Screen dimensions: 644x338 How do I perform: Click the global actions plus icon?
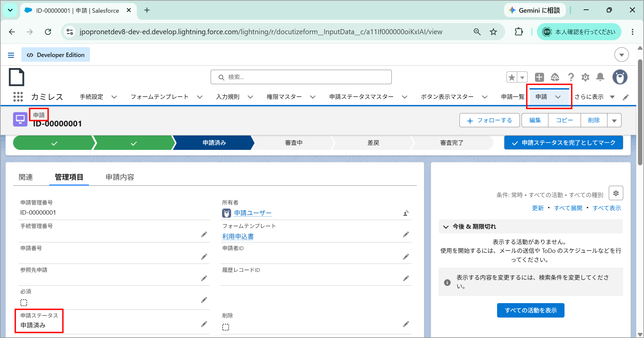coord(539,77)
